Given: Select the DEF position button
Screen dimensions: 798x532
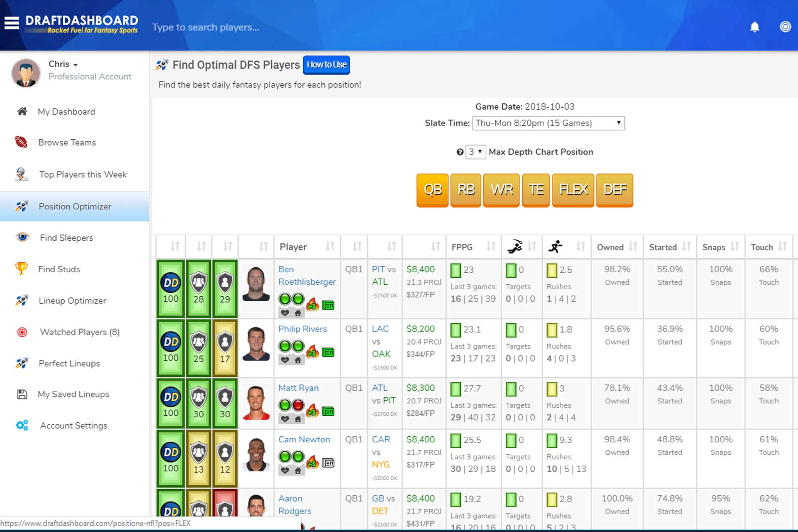Looking at the screenshot, I should [x=615, y=190].
